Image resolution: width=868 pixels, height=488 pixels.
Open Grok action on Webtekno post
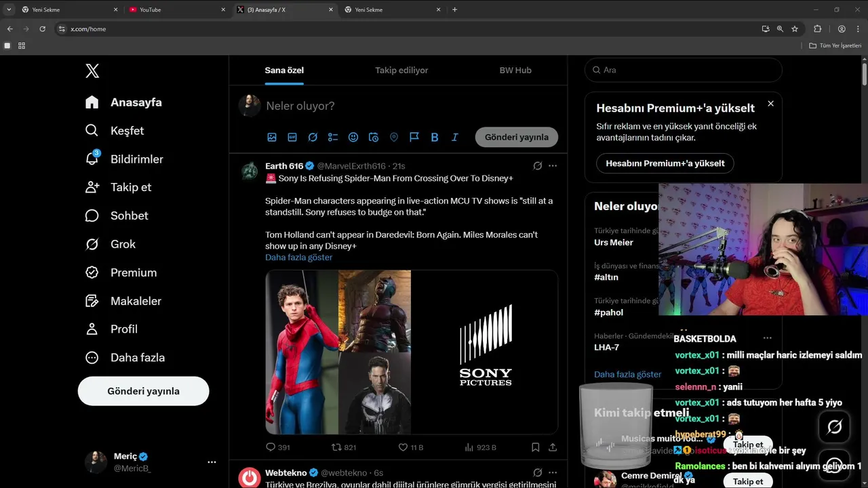[x=537, y=472]
